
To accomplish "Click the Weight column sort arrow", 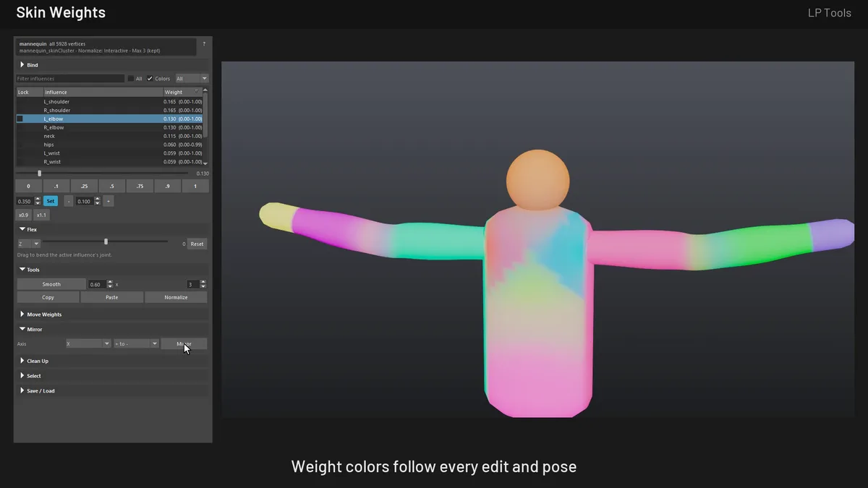I will pyautogui.click(x=197, y=91).
